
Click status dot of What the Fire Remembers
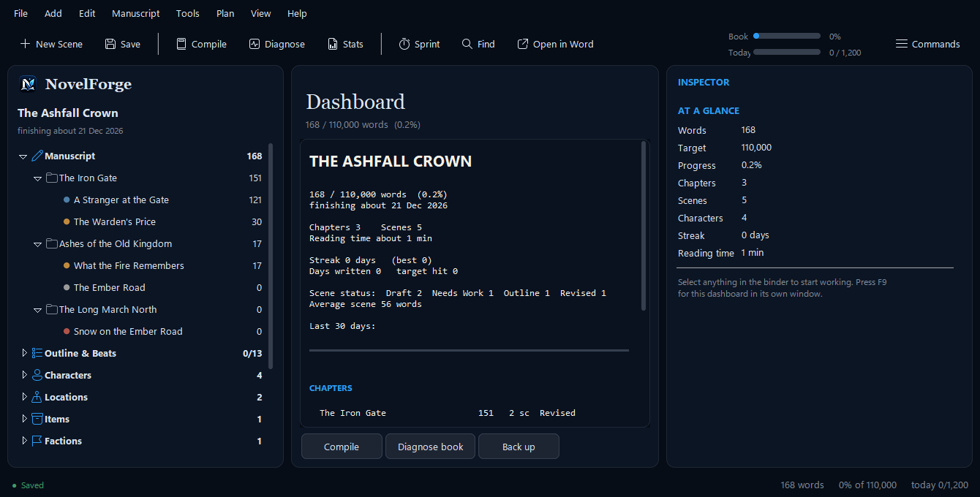point(67,265)
